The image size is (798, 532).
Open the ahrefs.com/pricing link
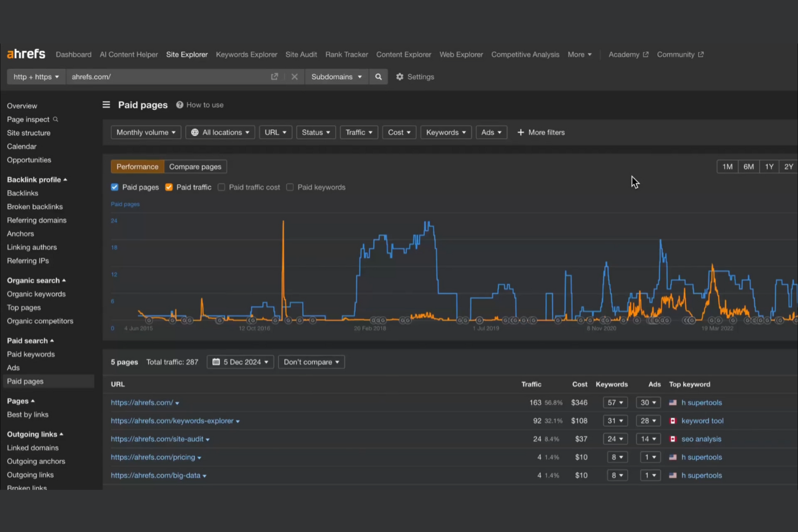tap(153, 457)
